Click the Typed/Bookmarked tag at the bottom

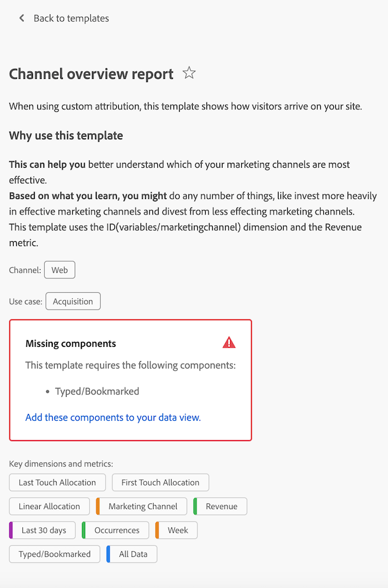[55, 554]
